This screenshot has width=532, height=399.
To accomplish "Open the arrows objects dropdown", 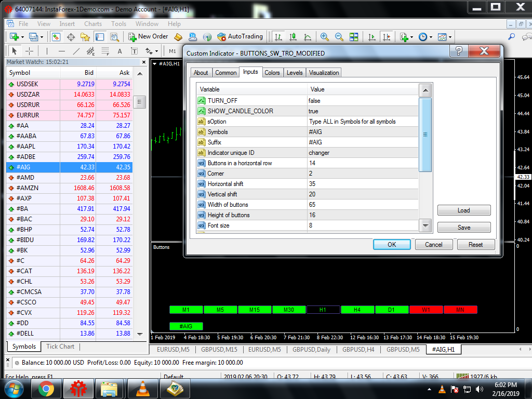I will [152, 51].
